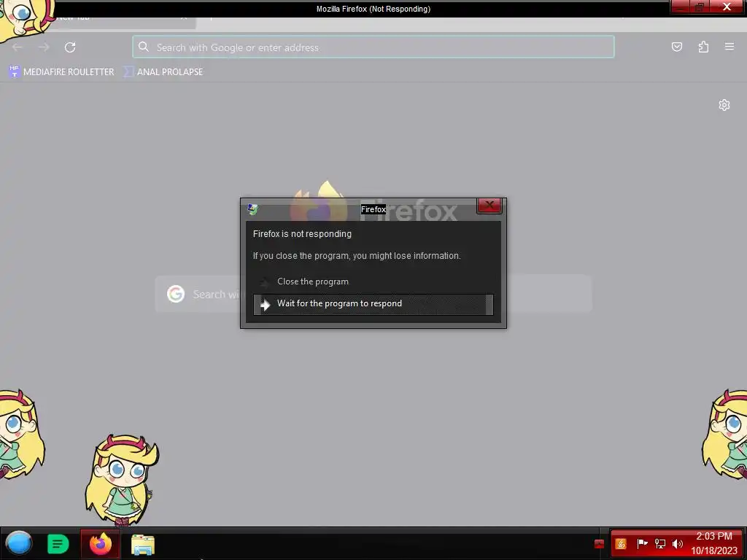Click the Firefox reload page icon
Viewport: 747px width, 560px height.
coord(70,47)
